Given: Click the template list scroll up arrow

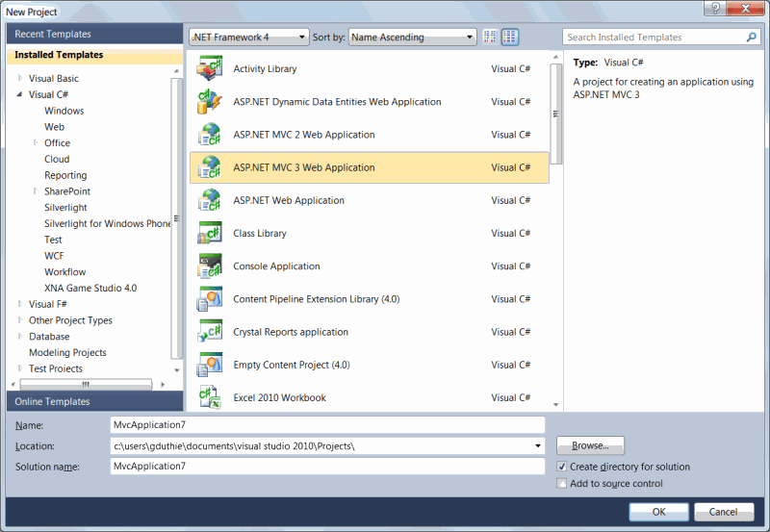Looking at the screenshot, I should click(x=556, y=58).
